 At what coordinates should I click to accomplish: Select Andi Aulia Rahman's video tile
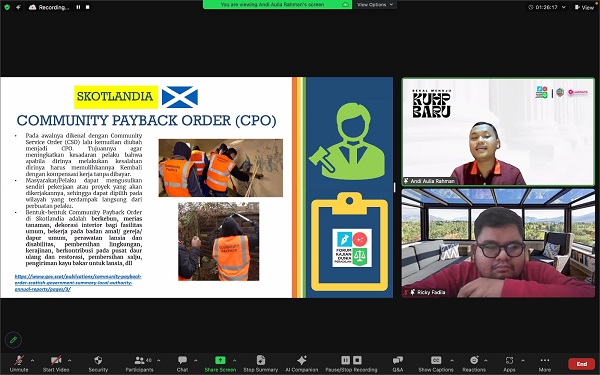(498, 132)
